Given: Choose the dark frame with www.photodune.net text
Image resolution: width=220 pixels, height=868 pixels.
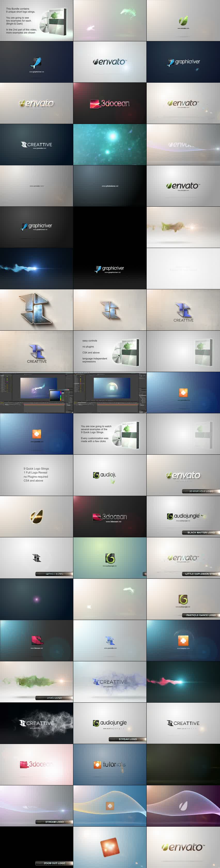Looking at the screenshot, I should pos(110,186).
